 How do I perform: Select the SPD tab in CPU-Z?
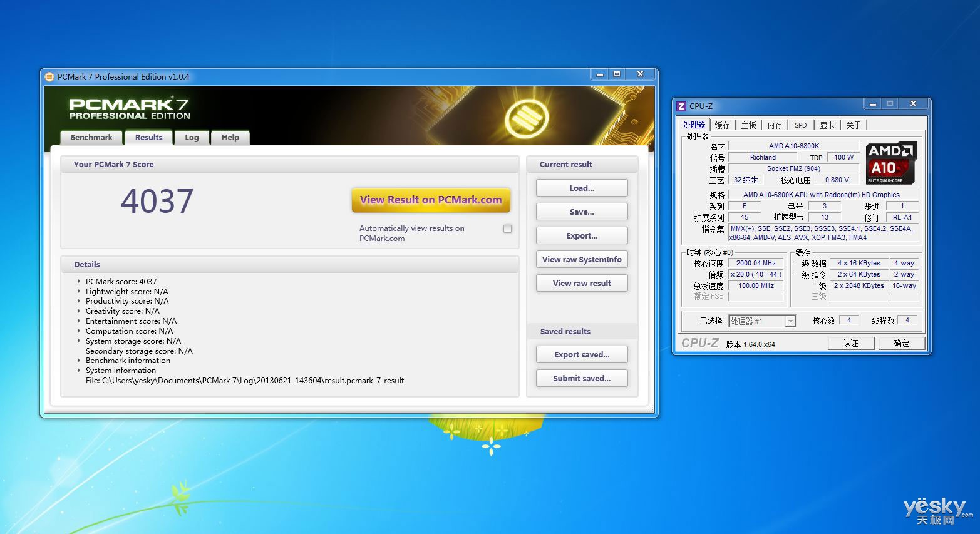[800, 125]
